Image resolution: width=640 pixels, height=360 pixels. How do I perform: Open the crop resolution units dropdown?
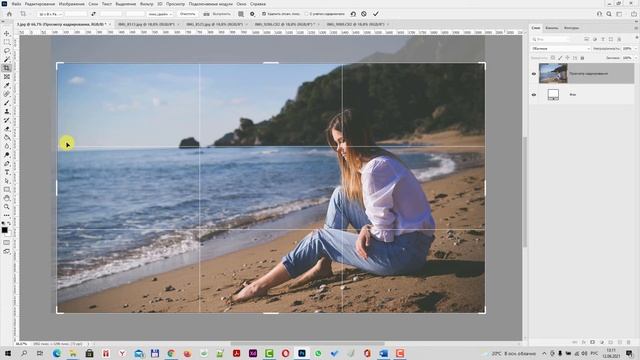(x=160, y=14)
